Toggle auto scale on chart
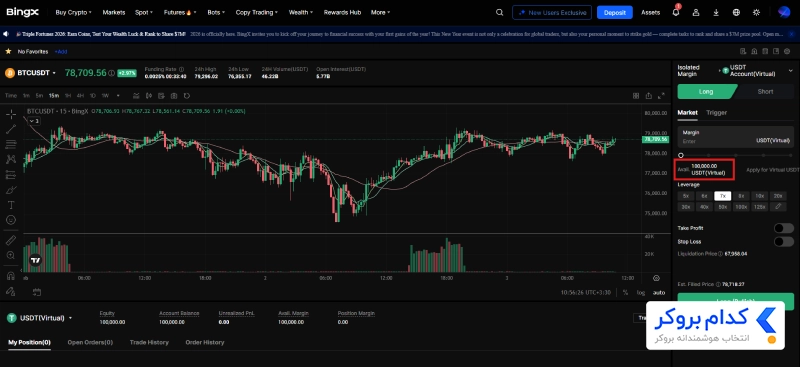This screenshot has height=367, width=800. [x=659, y=292]
